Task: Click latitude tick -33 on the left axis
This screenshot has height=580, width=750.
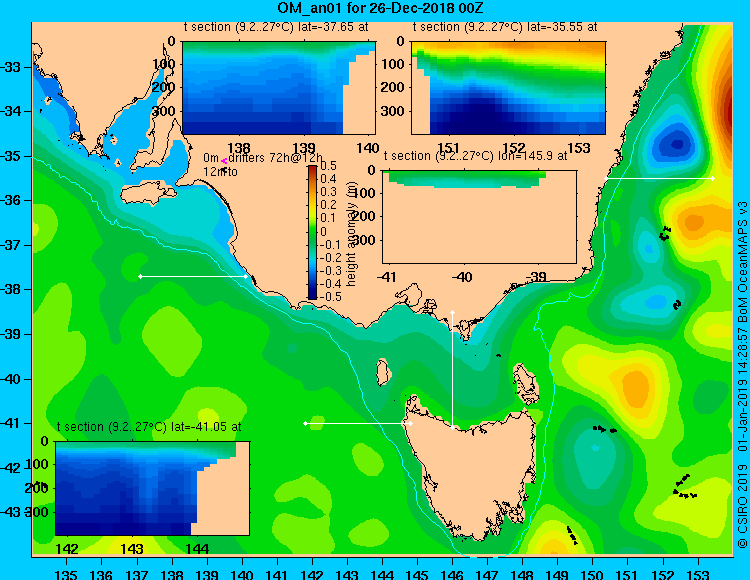Action: click(11, 67)
